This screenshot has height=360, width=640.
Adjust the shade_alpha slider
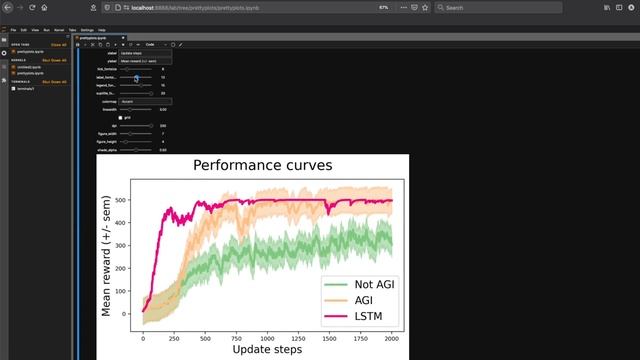[136, 150]
